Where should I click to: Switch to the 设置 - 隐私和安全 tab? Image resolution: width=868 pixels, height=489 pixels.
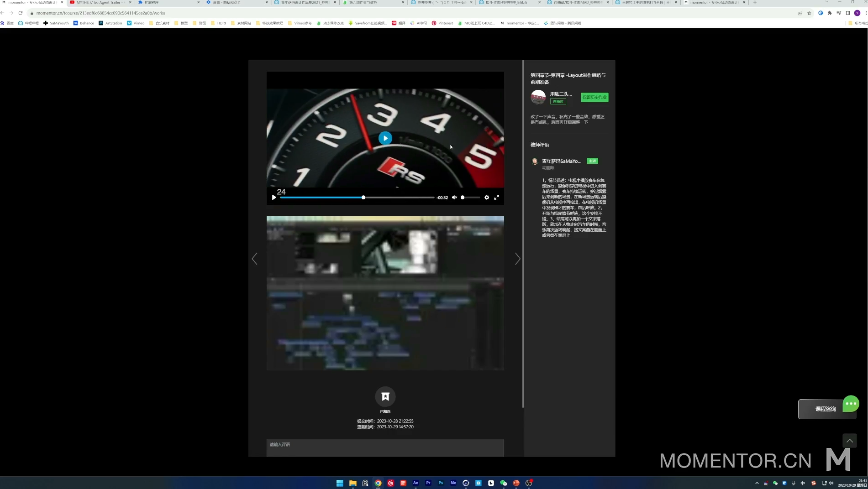[237, 2]
